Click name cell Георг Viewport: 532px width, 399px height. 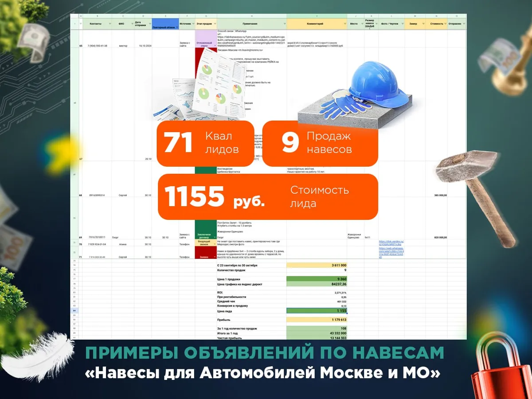pos(116,237)
